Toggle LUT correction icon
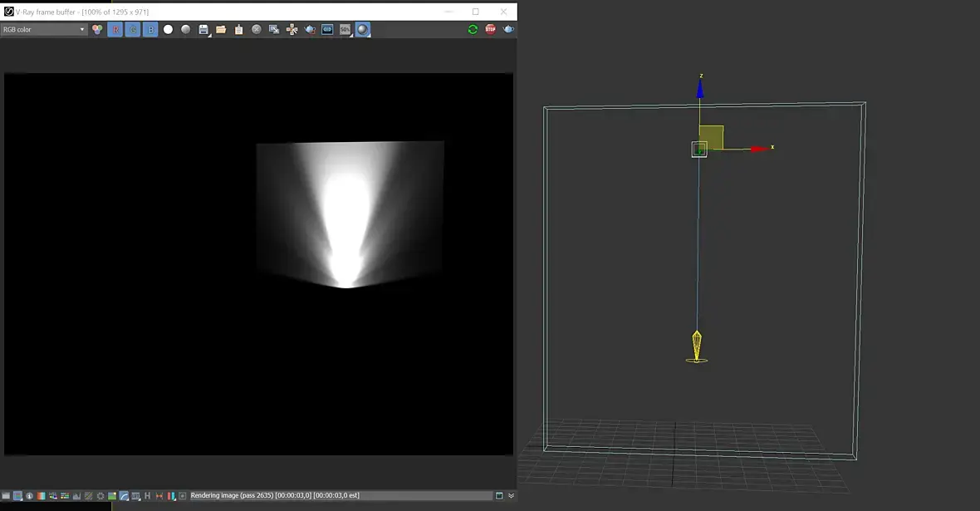 [135, 495]
